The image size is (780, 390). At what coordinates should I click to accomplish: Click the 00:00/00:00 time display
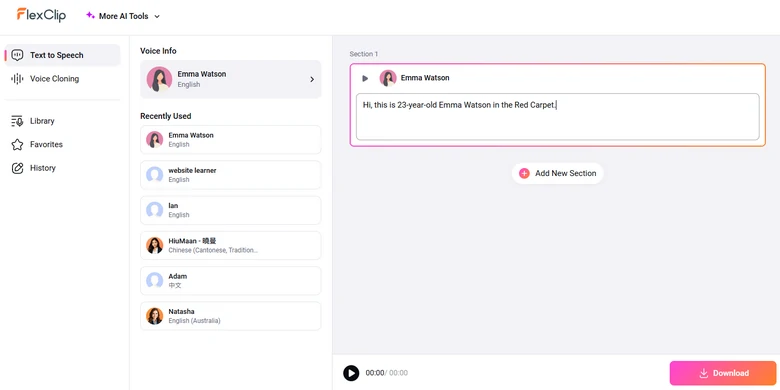click(387, 373)
